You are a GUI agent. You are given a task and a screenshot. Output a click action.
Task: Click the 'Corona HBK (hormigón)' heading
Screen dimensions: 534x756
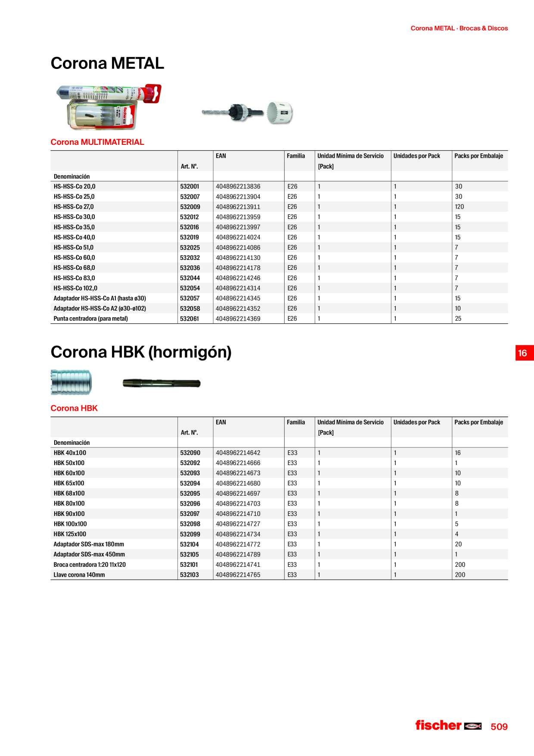[141, 352]
